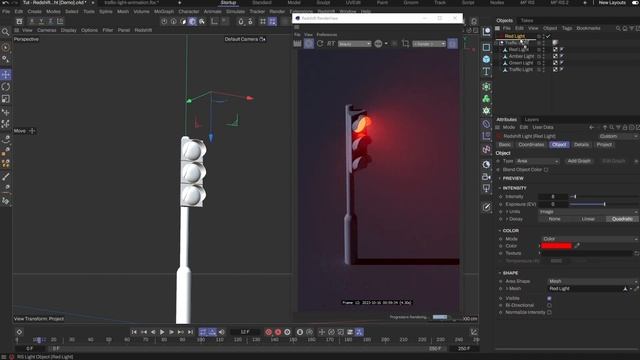Image resolution: width=640 pixels, height=360 pixels.
Task: Select Quadratic decay option
Action: point(622,219)
